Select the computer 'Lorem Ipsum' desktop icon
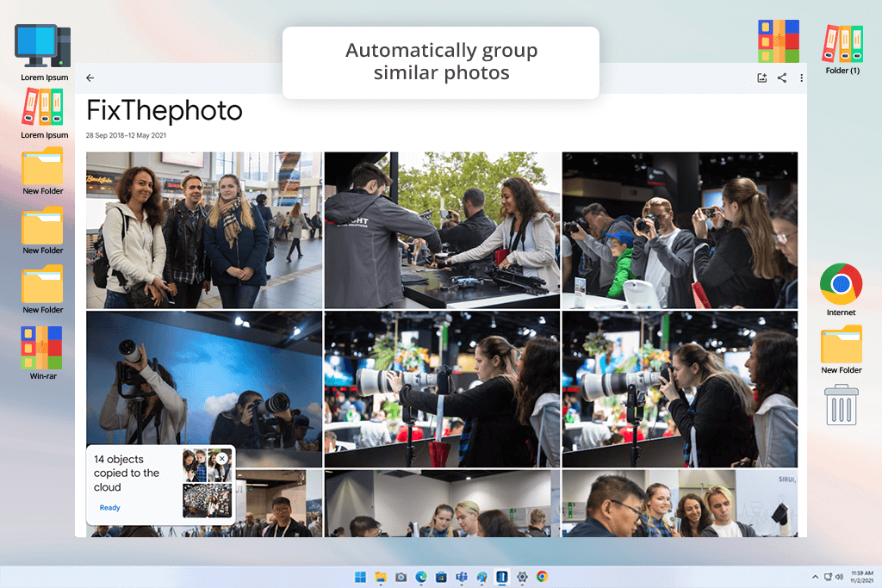The height and width of the screenshot is (588, 882). click(x=43, y=53)
